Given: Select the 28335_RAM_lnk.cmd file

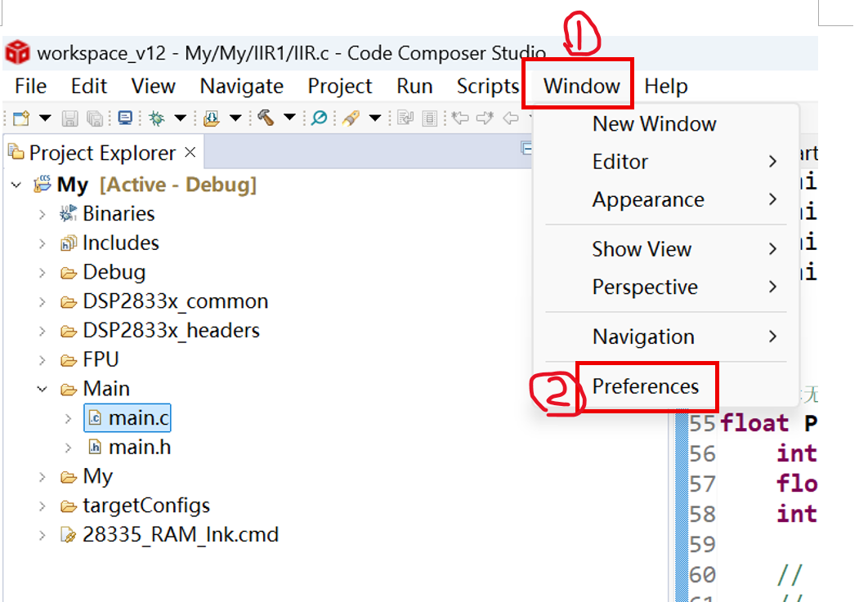Looking at the screenshot, I should [180, 535].
